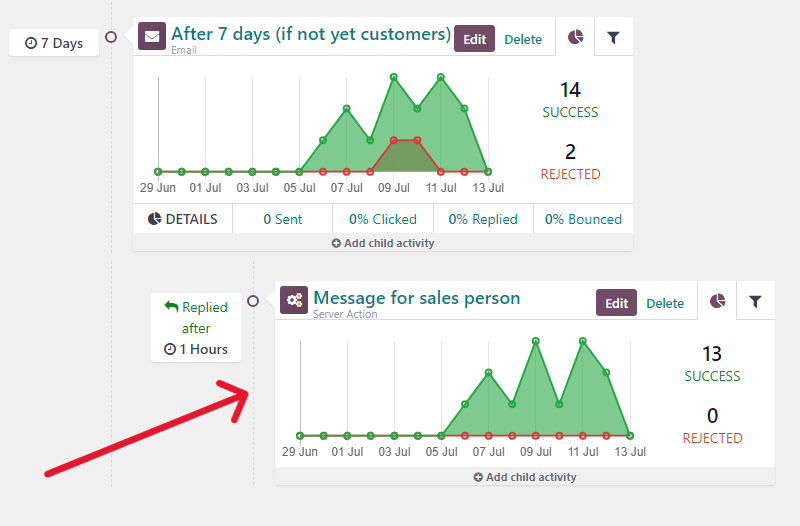Open the 0 Sent statistic

(x=283, y=219)
